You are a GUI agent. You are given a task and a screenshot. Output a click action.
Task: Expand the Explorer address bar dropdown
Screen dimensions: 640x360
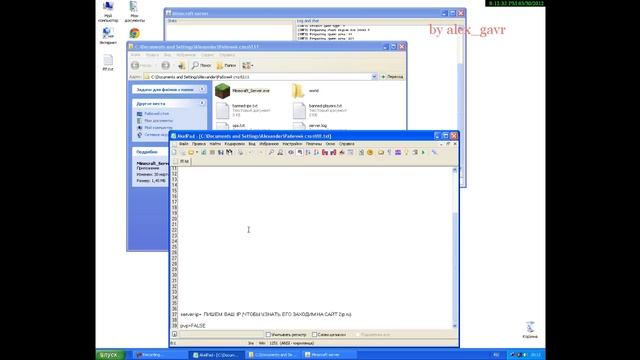tap(374, 77)
